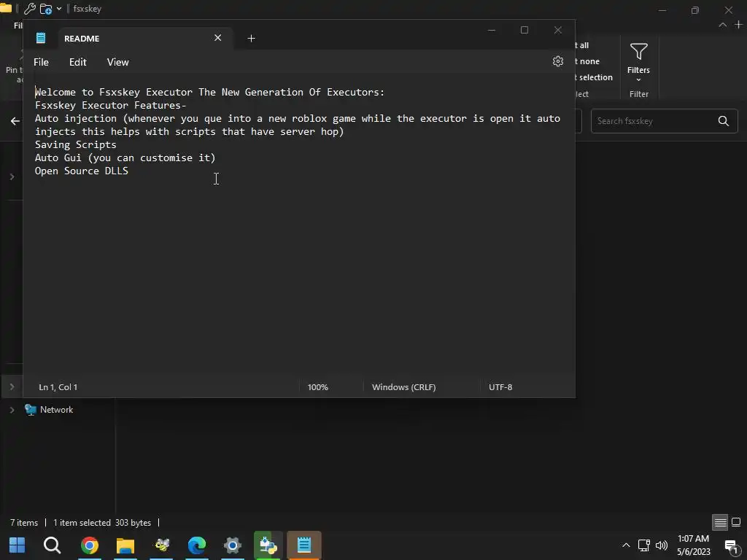Viewport: 747px width, 560px height.
Task: Click the 100% zoom level indicator
Action: (x=318, y=387)
